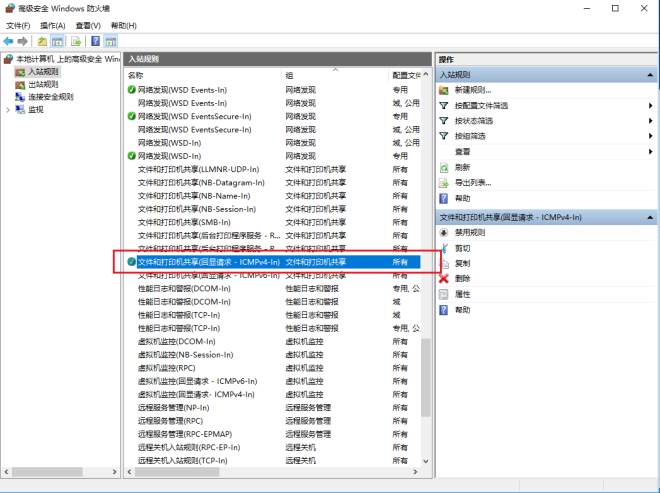The width and height of the screenshot is (660, 493).
Task: Click the 属性 action link
Action: click(462, 294)
